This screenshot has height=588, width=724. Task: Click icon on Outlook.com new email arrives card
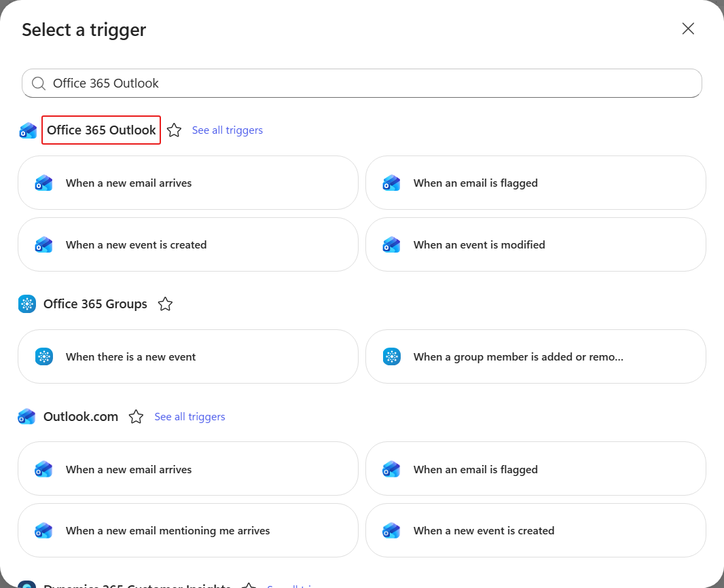(44, 469)
